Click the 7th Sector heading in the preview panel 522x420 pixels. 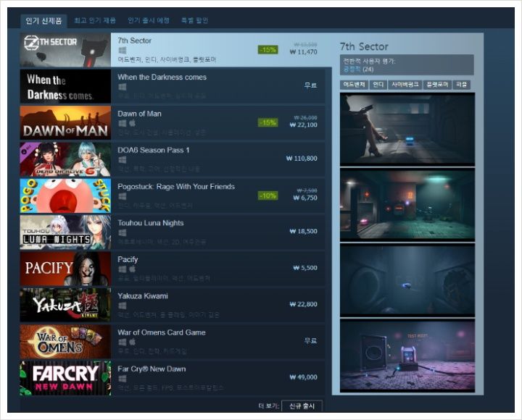[364, 46]
